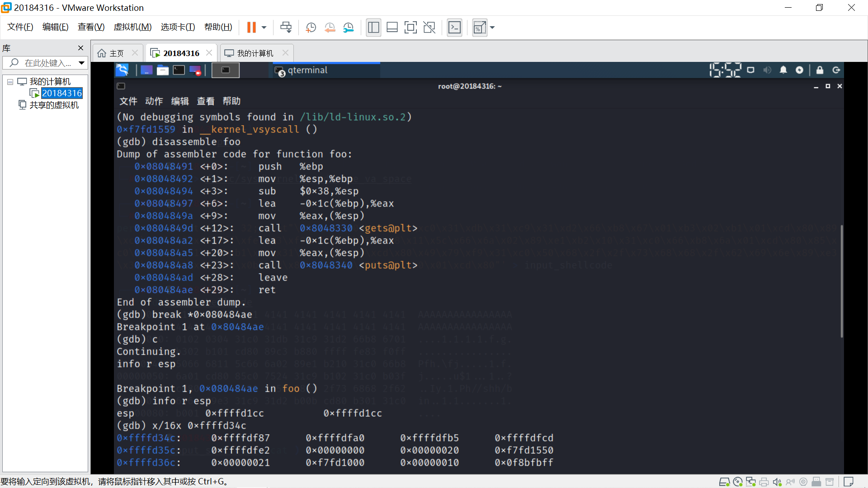
Task: Open the console view icon
Action: [454, 28]
